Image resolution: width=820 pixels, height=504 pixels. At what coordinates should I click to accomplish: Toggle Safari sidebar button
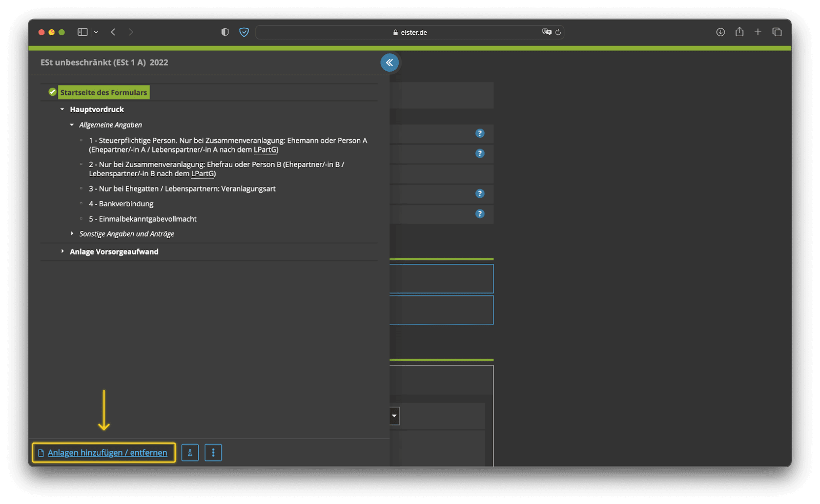83,32
